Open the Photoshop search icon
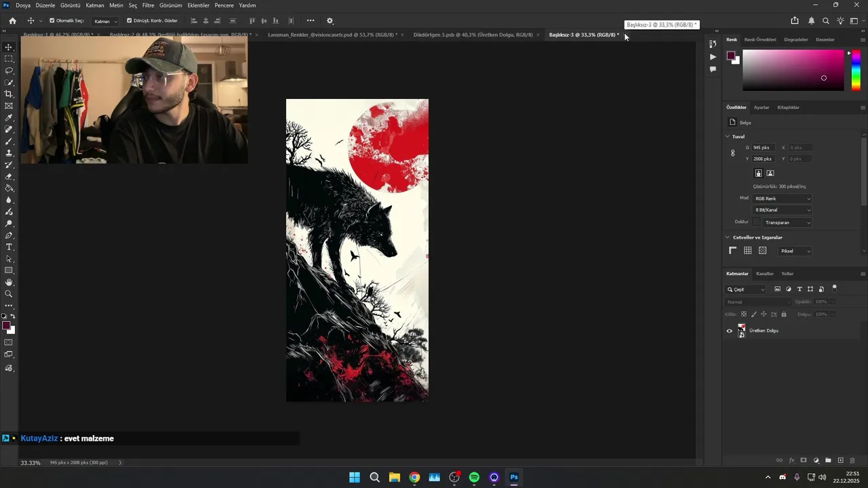868x488 pixels. tap(826, 21)
